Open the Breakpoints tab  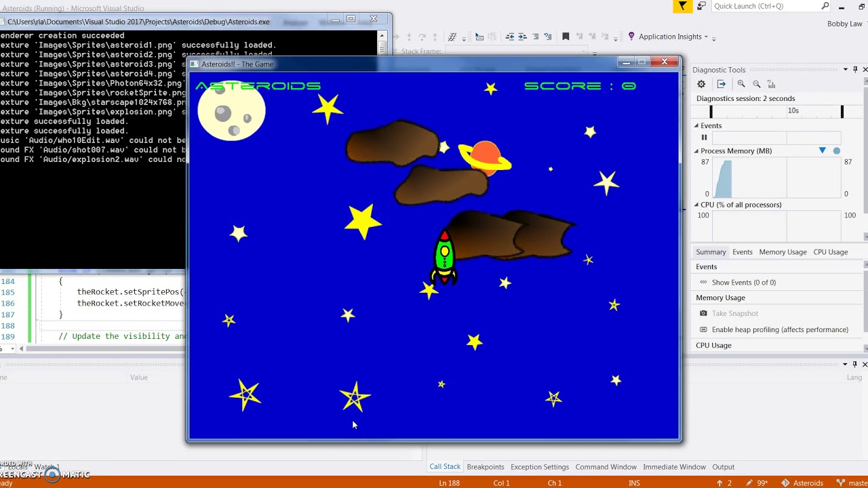(486, 466)
